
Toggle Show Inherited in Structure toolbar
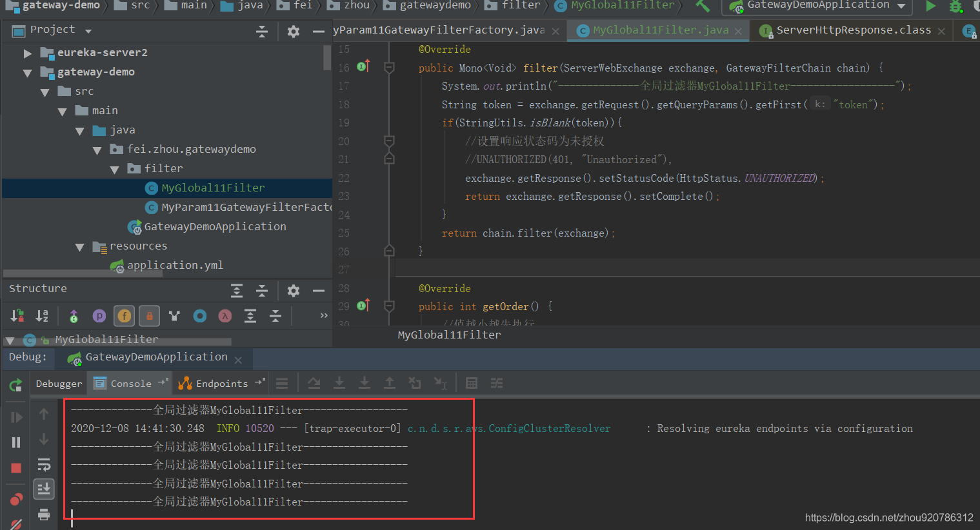(x=74, y=316)
